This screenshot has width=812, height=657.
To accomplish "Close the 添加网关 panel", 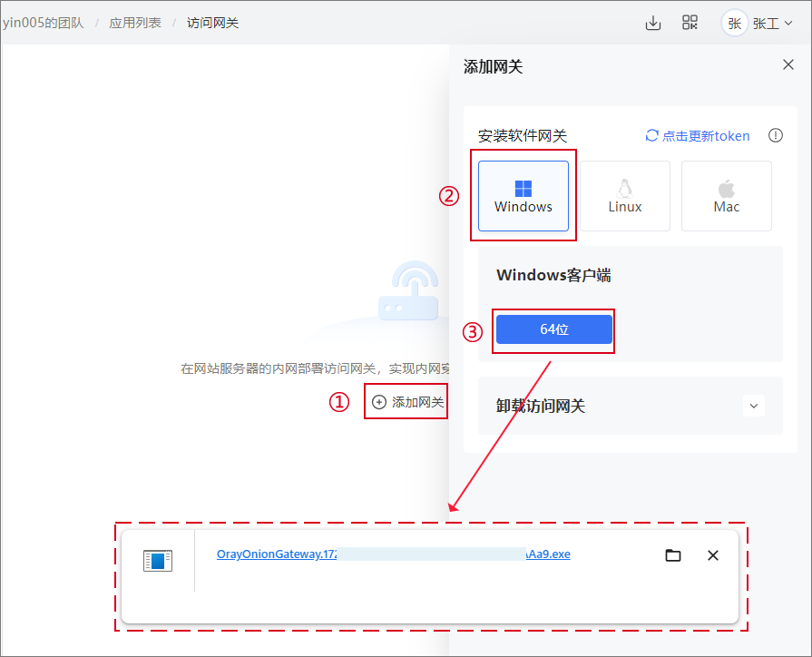I will click(788, 64).
